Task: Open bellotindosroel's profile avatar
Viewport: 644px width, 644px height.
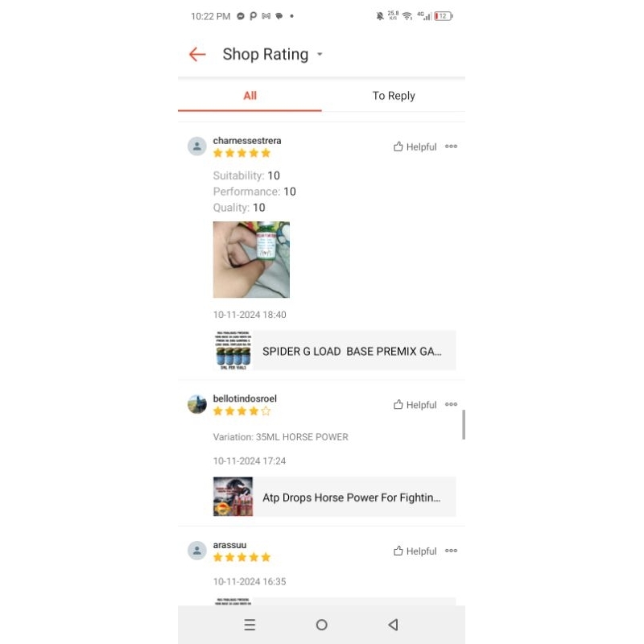Action: (x=197, y=405)
